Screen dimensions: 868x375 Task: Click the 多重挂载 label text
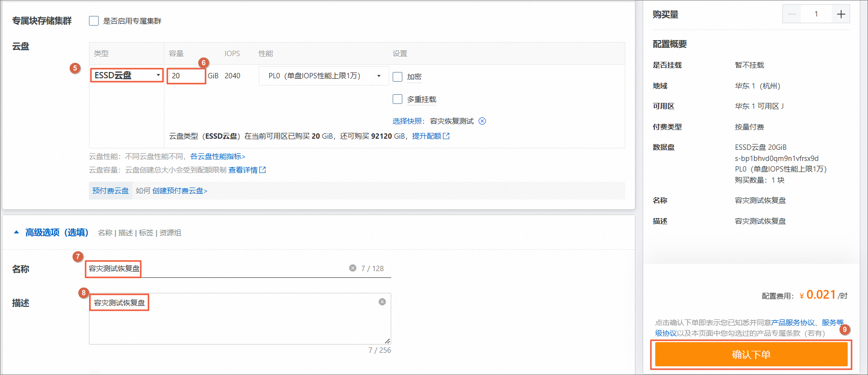click(x=421, y=100)
